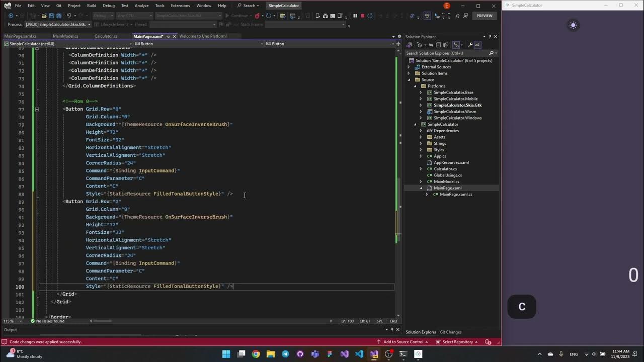
Task: Select Calculator.cs in Solution Explorer
Action: [x=445, y=169]
